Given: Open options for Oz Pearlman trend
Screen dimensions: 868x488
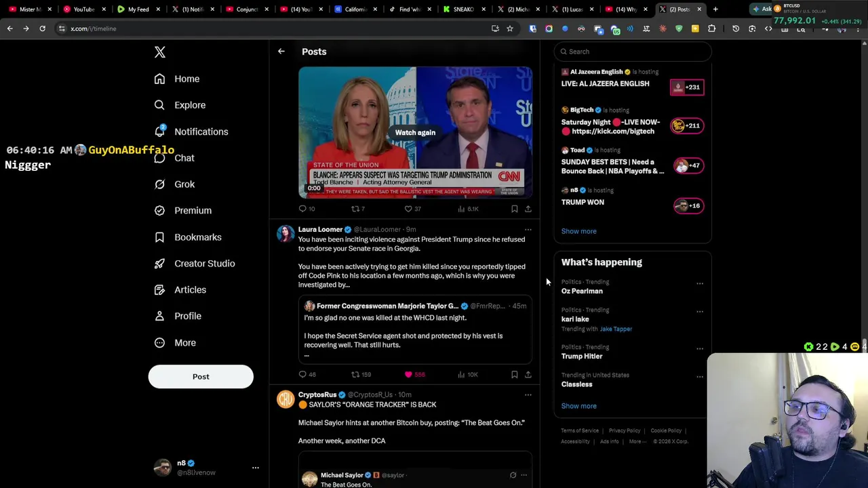Looking at the screenshot, I should [700, 284].
